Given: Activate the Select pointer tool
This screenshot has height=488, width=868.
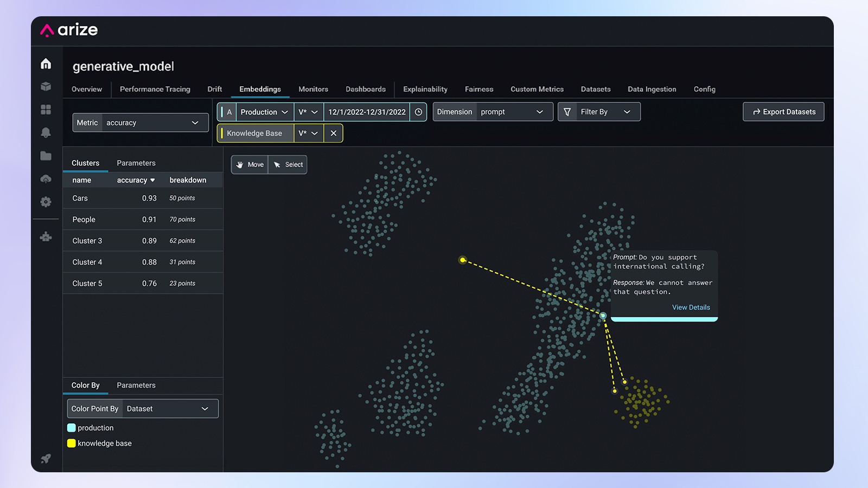Looking at the screenshot, I should [288, 165].
